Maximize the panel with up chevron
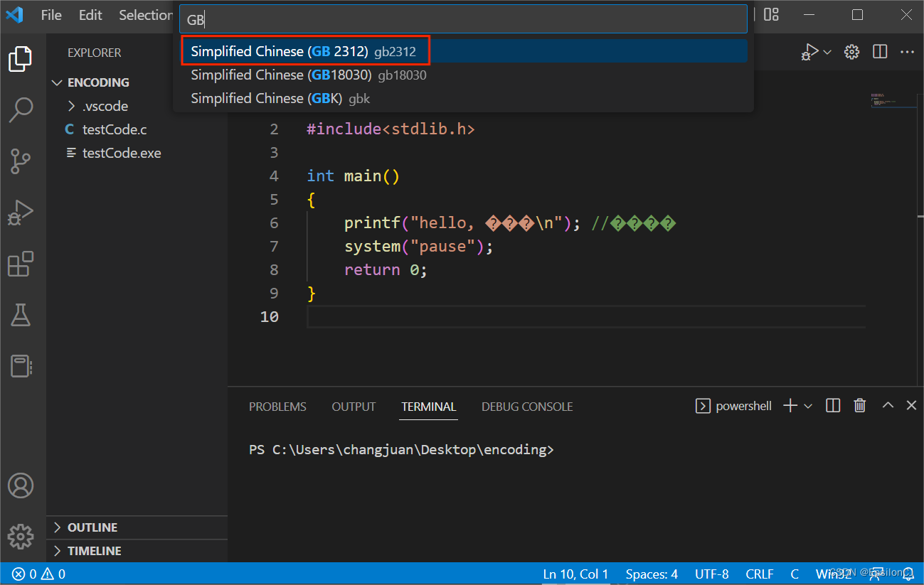The width and height of the screenshot is (924, 585). click(888, 405)
